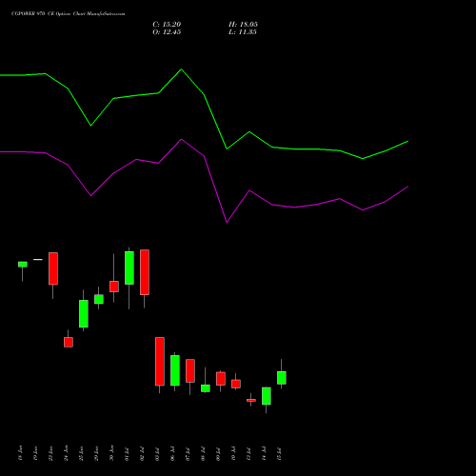Click the peak of the green indicator line

[182, 69]
